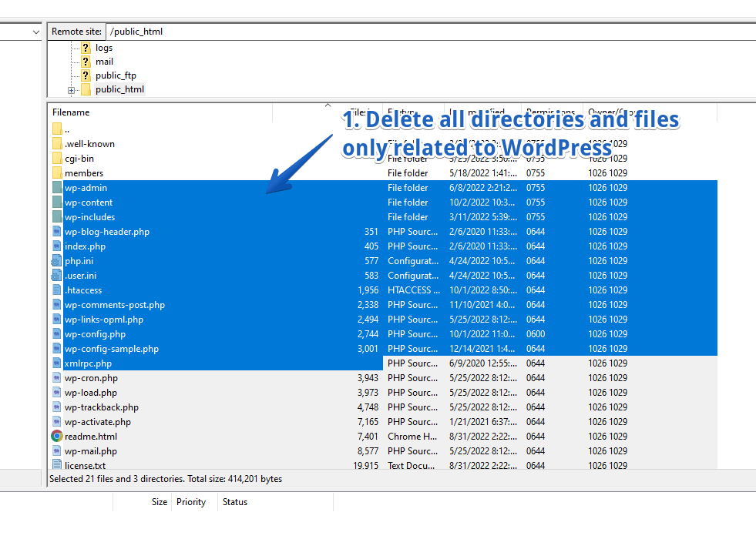
Task: Click the wp-trackback.php file icon
Action: tap(57, 407)
